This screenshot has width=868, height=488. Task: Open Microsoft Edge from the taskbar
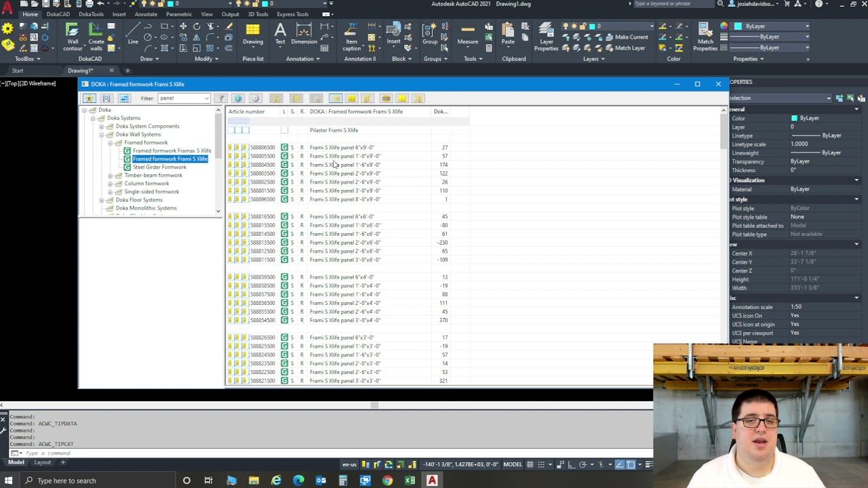pos(298,481)
